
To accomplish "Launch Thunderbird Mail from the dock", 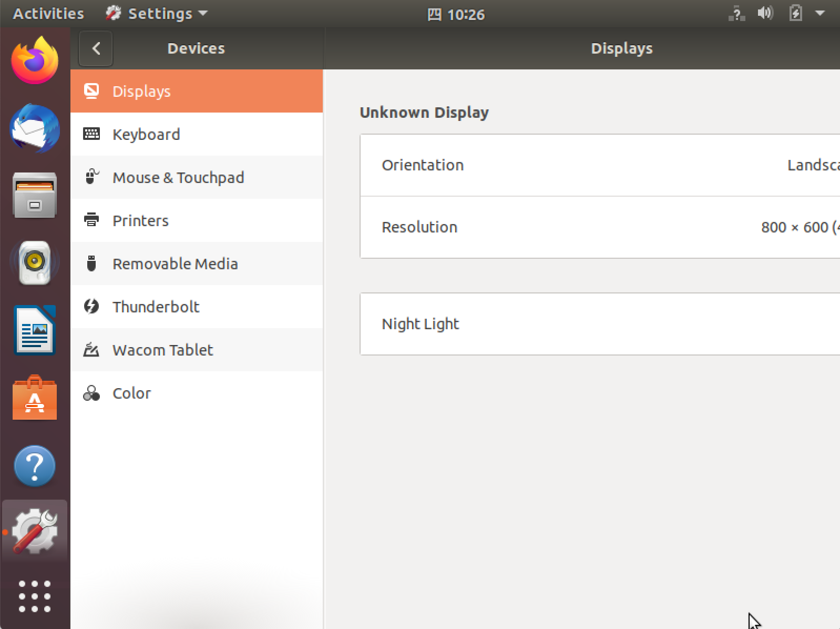I will pos(35,128).
